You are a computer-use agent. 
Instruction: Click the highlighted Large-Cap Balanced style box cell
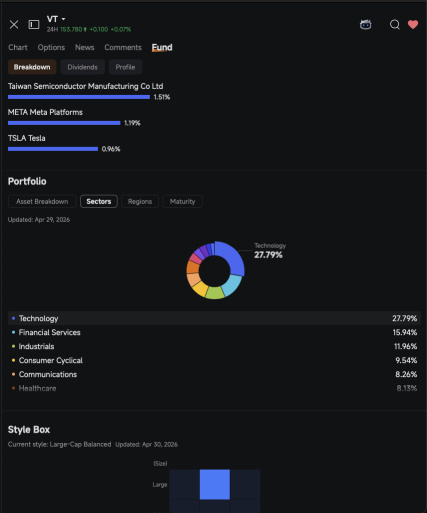pos(215,484)
